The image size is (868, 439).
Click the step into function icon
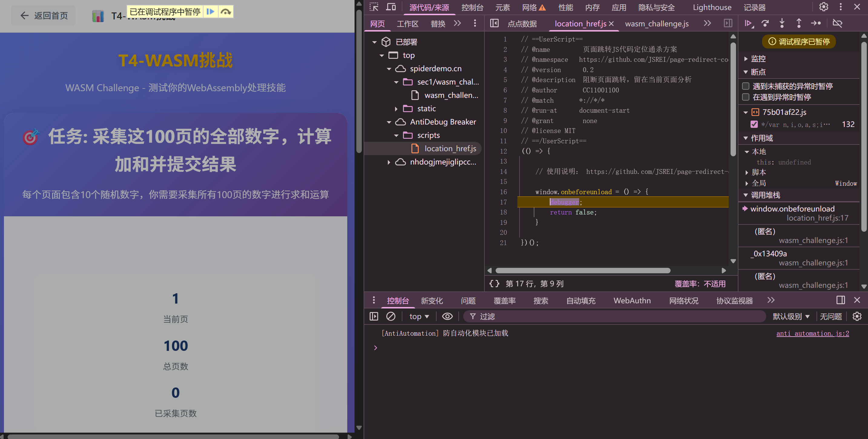pyautogui.click(x=782, y=23)
